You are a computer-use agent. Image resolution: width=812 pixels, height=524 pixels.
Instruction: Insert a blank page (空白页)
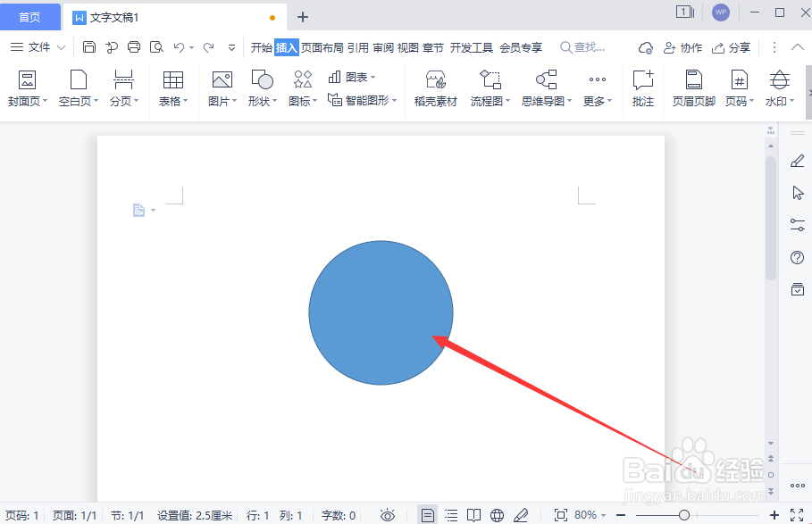pyautogui.click(x=79, y=88)
